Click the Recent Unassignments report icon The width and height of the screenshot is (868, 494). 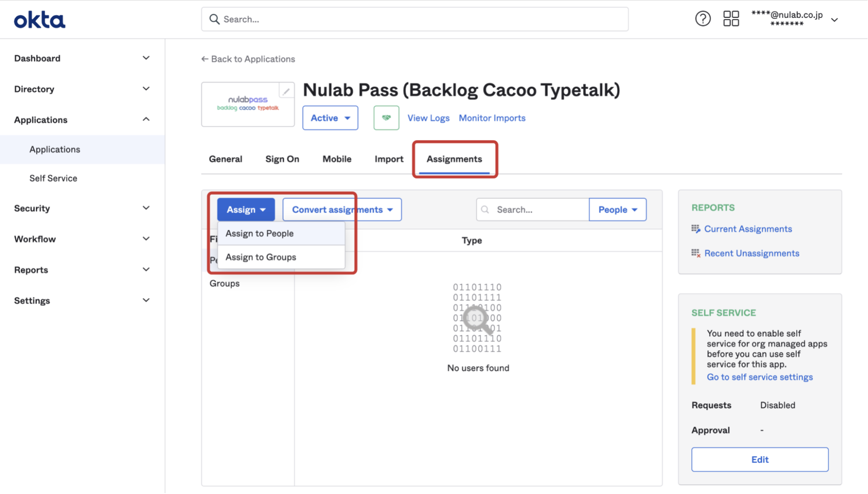(696, 253)
